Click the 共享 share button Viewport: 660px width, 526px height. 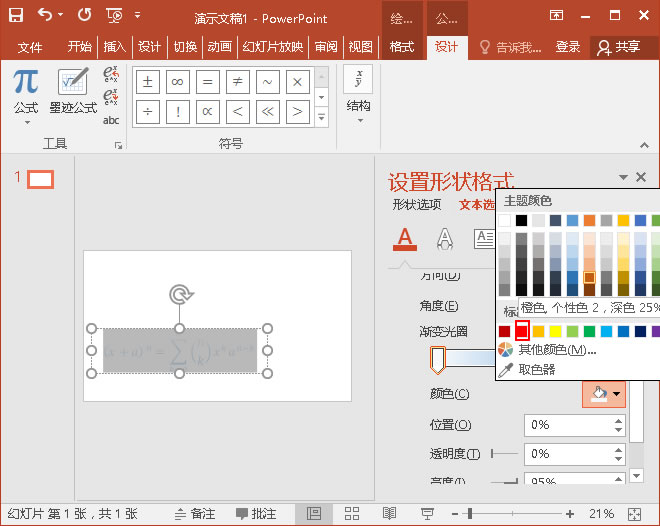coord(618,47)
